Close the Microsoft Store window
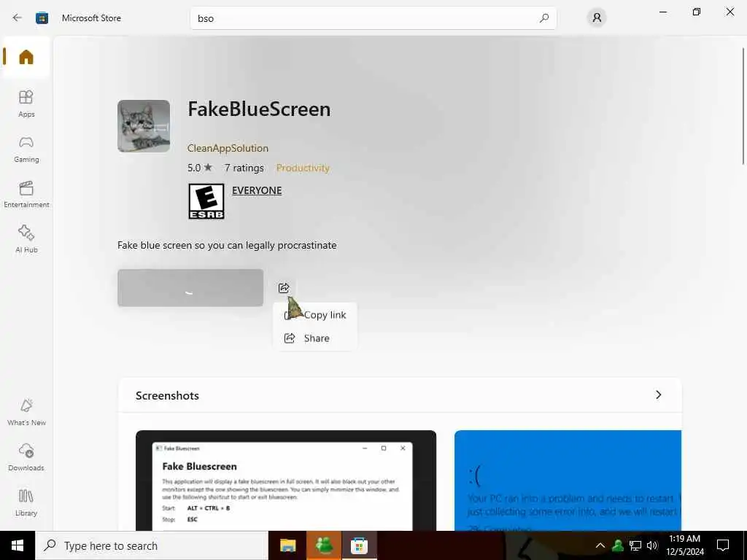747x560 pixels. point(729,12)
